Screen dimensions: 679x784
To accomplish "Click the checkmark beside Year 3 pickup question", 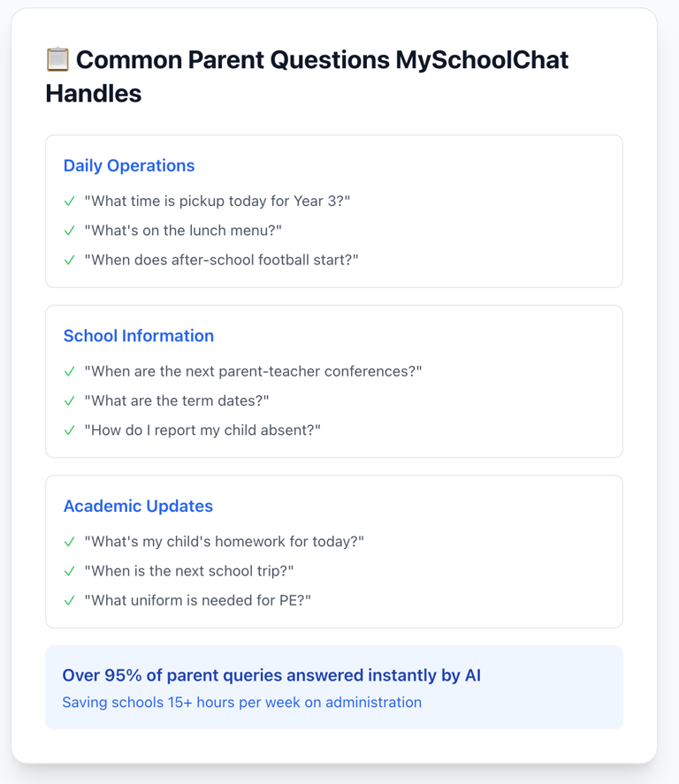I will coord(70,201).
